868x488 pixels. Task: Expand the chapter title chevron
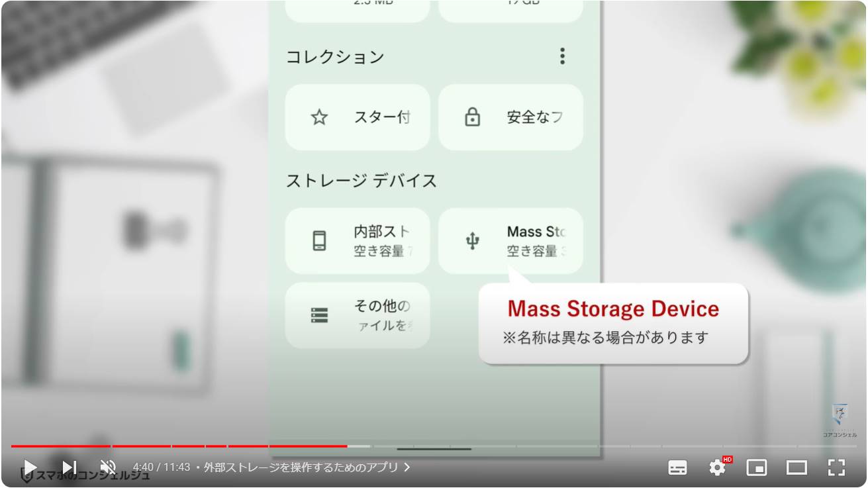[407, 467]
